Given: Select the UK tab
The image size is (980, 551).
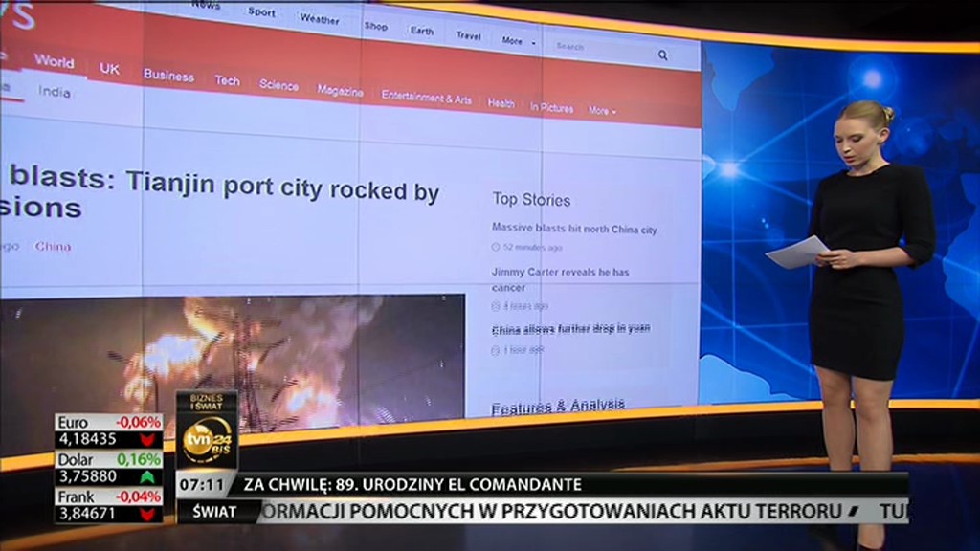Looking at the screenshot, I should 109,69.
